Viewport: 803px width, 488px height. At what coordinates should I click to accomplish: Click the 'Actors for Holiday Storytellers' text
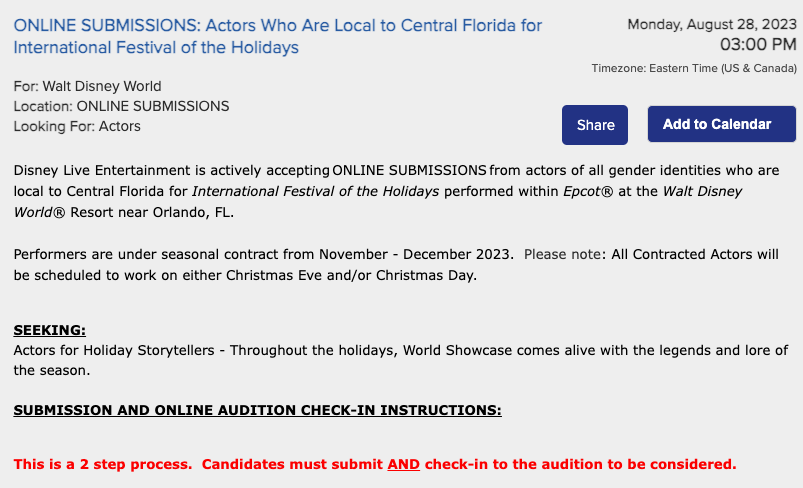coord(112,350)
